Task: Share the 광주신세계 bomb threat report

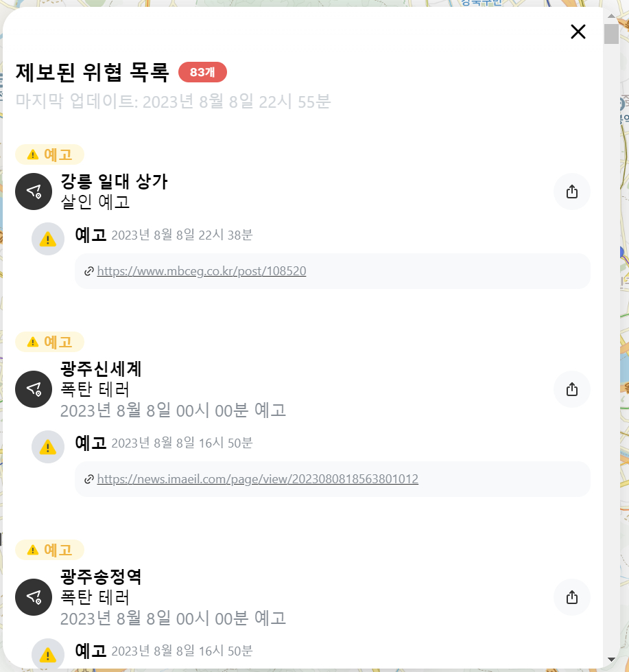Action: coord(572,389)
